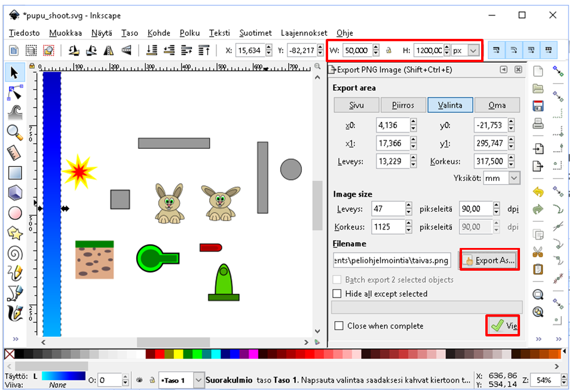Tick the Close when complete checkbox
The image size is (572, 392).
tap(339, 326)
